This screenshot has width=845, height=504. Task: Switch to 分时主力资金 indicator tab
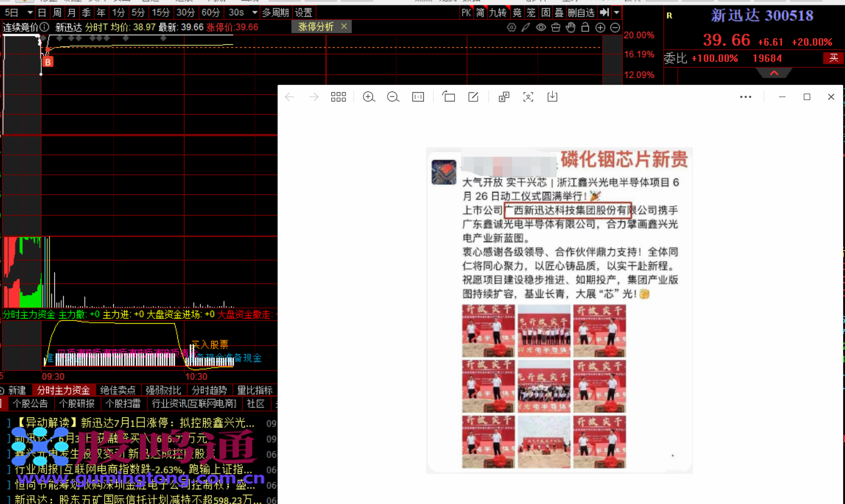point(63,390)
